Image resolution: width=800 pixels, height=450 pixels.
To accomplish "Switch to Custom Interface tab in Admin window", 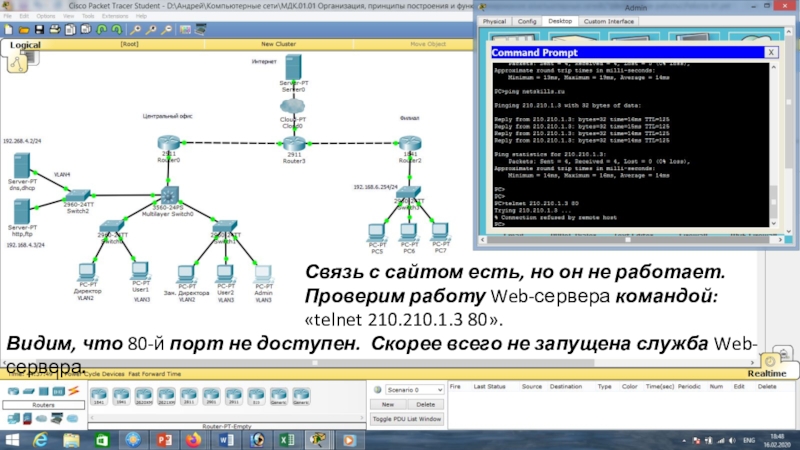I will (608, 21).
